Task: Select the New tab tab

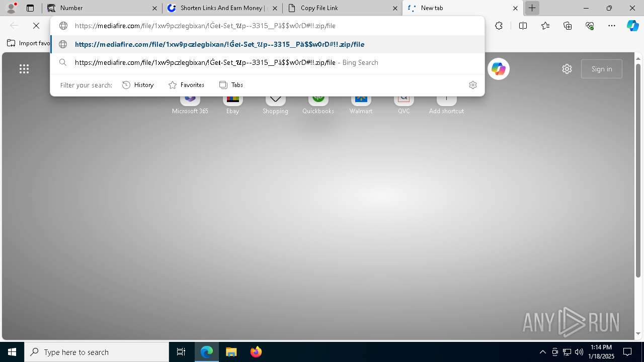Action: pos(462,8)
